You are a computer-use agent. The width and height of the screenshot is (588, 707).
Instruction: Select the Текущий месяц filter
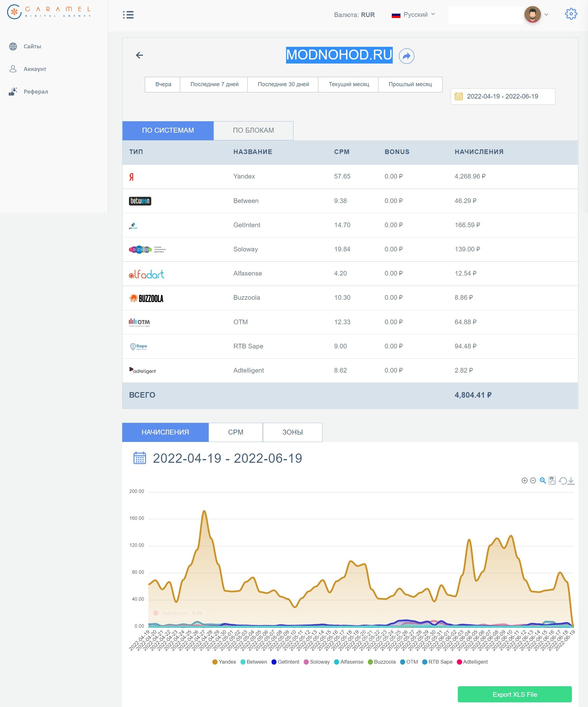tap(349, 84)
